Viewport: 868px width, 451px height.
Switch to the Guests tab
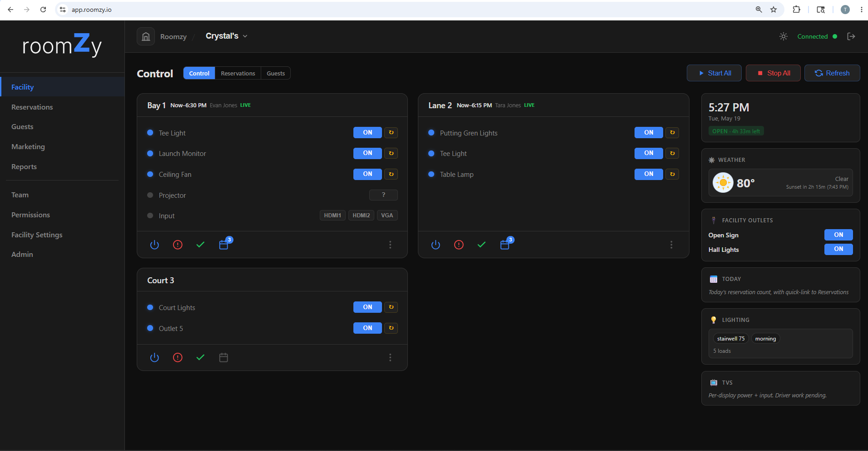coord(276,73)
